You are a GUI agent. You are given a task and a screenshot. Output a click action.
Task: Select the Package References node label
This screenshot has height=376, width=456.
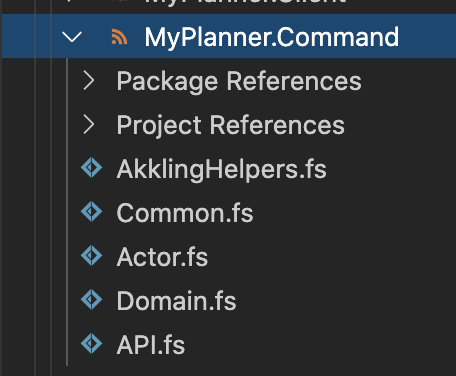click(x=239, y=81)
